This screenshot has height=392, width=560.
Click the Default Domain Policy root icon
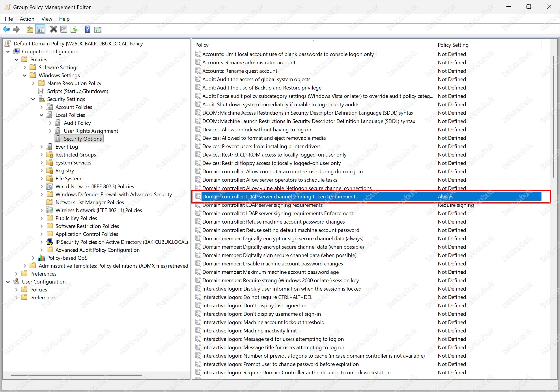click(x=8, y=43)
